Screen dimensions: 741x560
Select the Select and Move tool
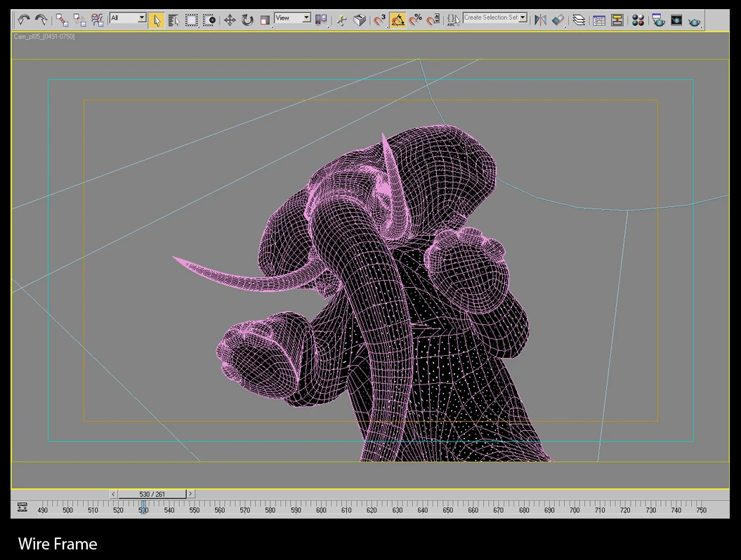point(230,20)
